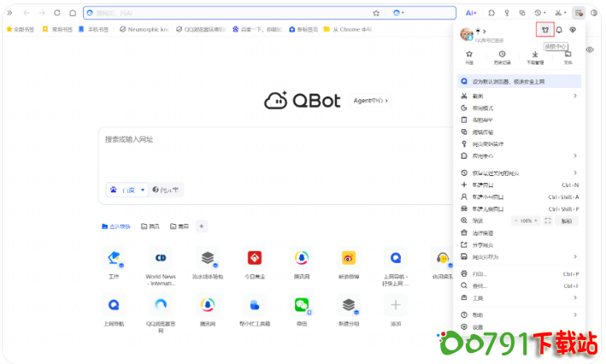Screen dimensions: 606x364
Task: Open history clock icon in menu panel
Action: pyautogui.click(x=502, y=56)
